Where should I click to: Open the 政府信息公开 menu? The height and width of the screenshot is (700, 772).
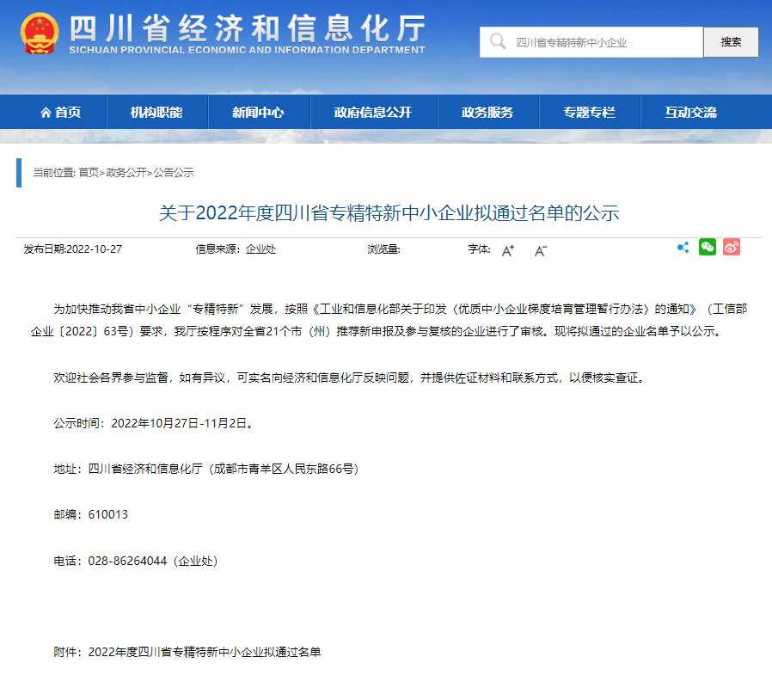[374, 112]
